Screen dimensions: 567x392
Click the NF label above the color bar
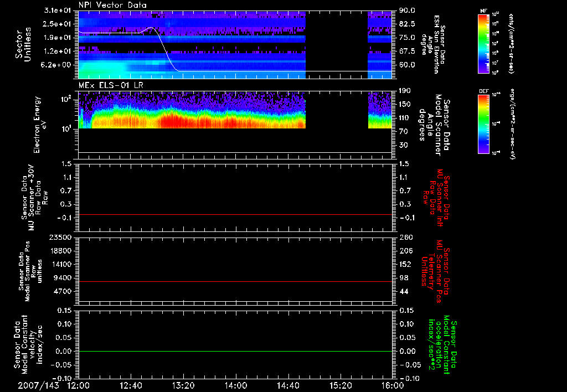tap(483, 11)
